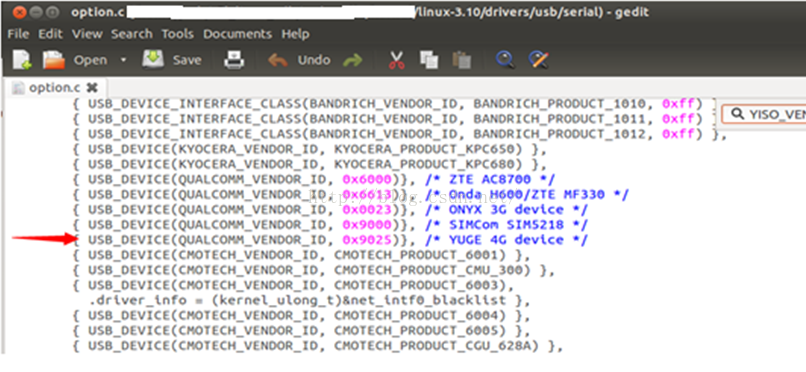
Task: Click the net_intf0_blacklist driver_info line
Action: (x=308, y=300)
